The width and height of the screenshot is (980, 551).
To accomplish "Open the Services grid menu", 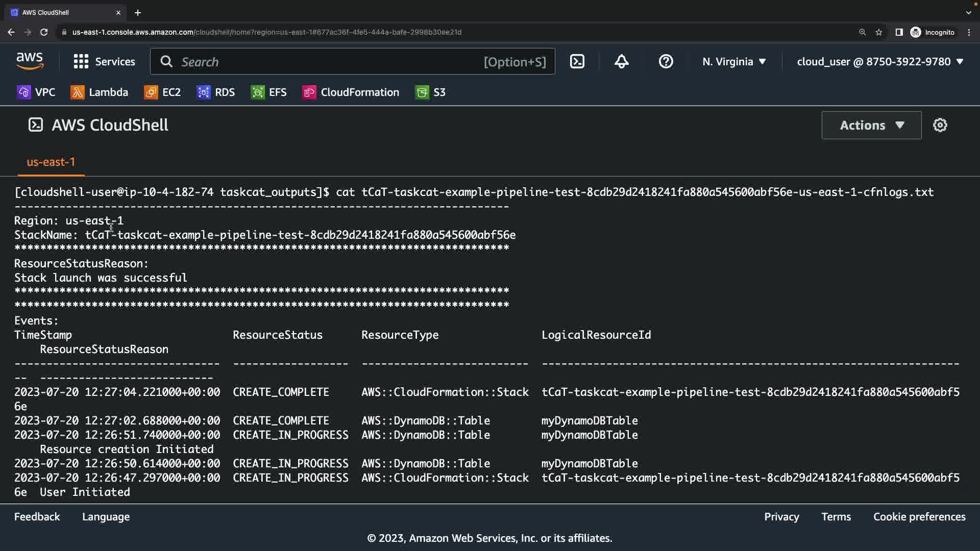I will click(104, 62).
